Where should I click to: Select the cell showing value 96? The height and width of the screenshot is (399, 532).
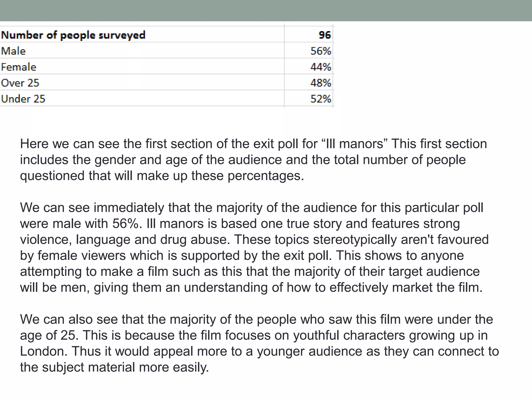coord(324,35)
